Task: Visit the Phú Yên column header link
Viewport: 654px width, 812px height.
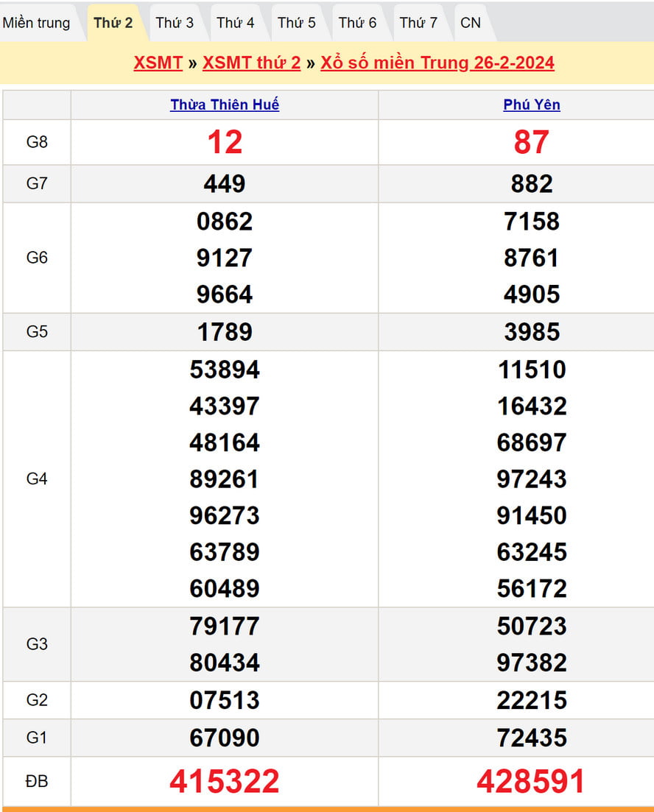Action: [532, 105]
